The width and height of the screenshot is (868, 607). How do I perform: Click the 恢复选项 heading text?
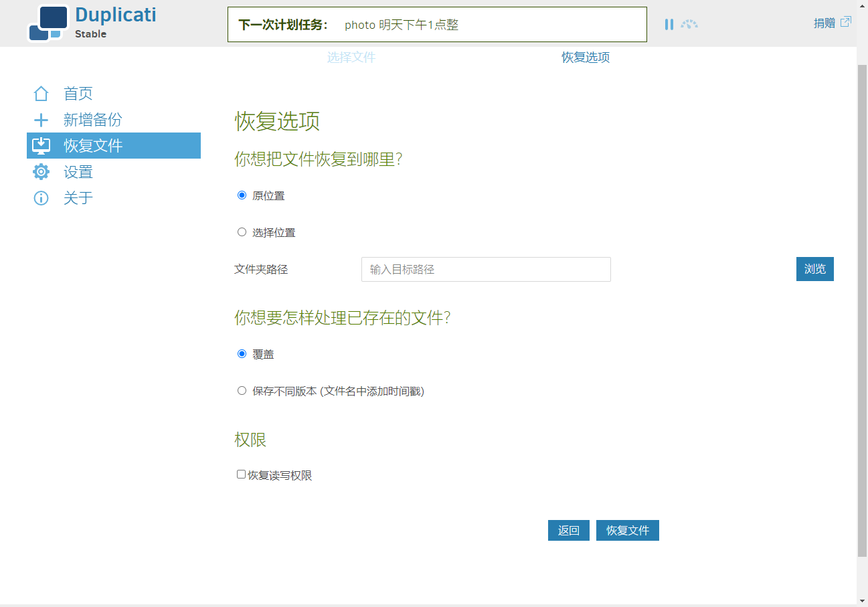277,122
